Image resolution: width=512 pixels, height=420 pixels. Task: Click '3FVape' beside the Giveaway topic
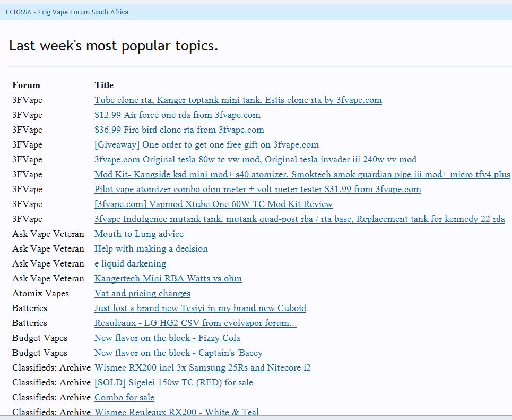(x=28, y=145)
